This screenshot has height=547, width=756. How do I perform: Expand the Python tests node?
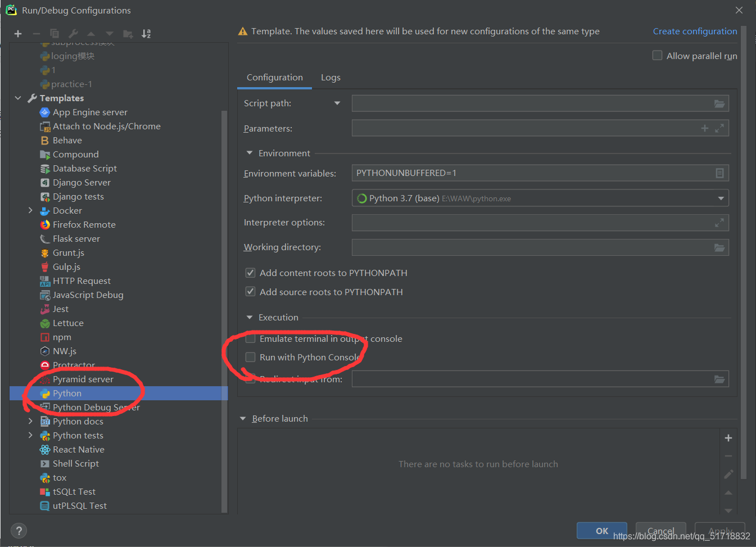(30, 435)
